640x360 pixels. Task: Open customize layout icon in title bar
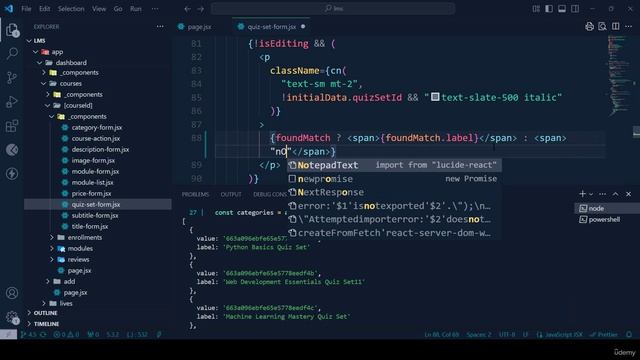coord(536,9)
